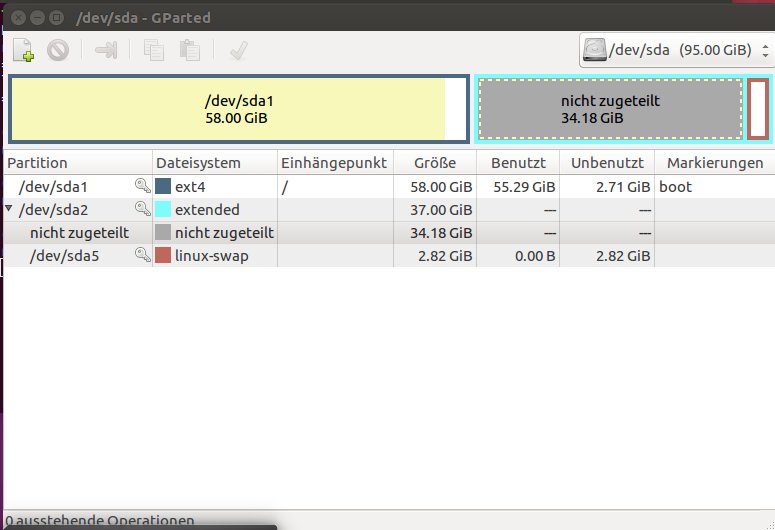
Task: Maximize the GParted window
Action: 57,18
